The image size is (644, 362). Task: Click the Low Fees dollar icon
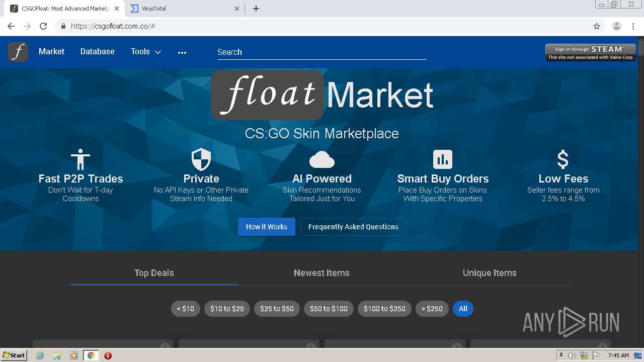pyautogui.click(x=563, y=159)
